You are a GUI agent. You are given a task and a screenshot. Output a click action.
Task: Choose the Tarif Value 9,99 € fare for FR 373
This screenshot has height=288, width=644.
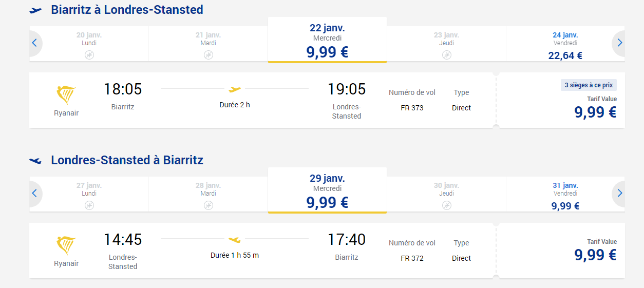(595, 112)
